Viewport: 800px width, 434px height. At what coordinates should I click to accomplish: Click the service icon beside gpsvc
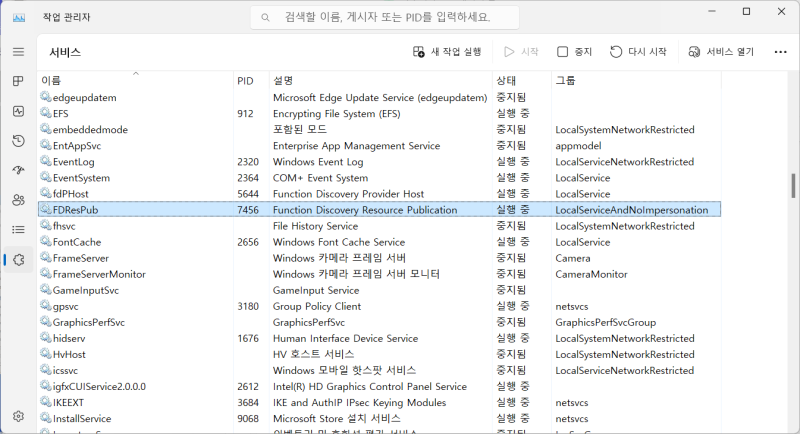point(46,305)
